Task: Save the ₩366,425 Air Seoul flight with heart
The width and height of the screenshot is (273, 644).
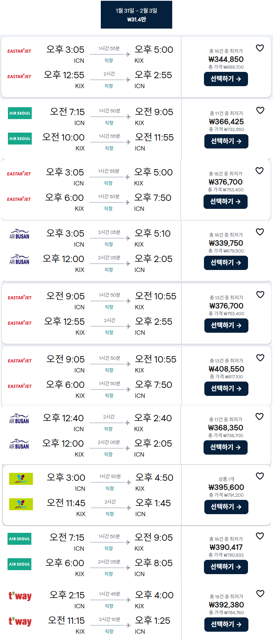Action: pyautogui.click(x=260, y=110)
